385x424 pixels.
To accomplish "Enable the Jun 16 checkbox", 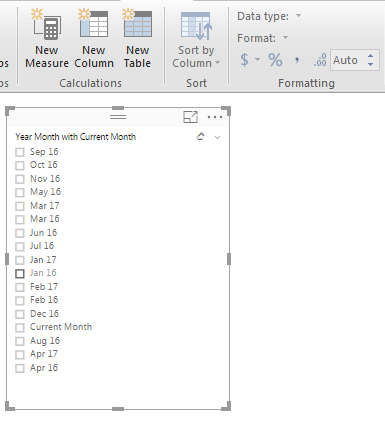I will [20, 233].
